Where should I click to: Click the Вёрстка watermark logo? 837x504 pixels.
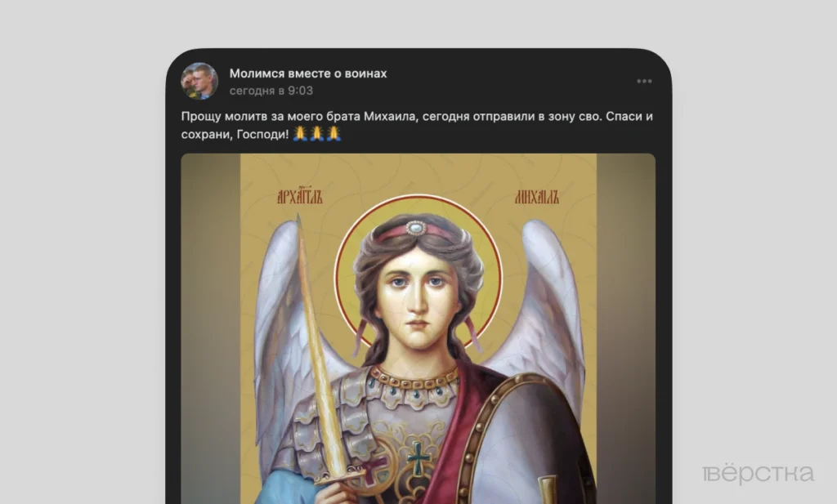(758, 473)
